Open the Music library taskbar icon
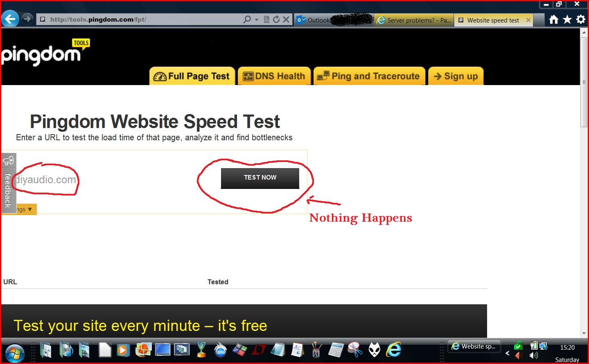This screenshot has width=589, height=364. coord(65,350)
